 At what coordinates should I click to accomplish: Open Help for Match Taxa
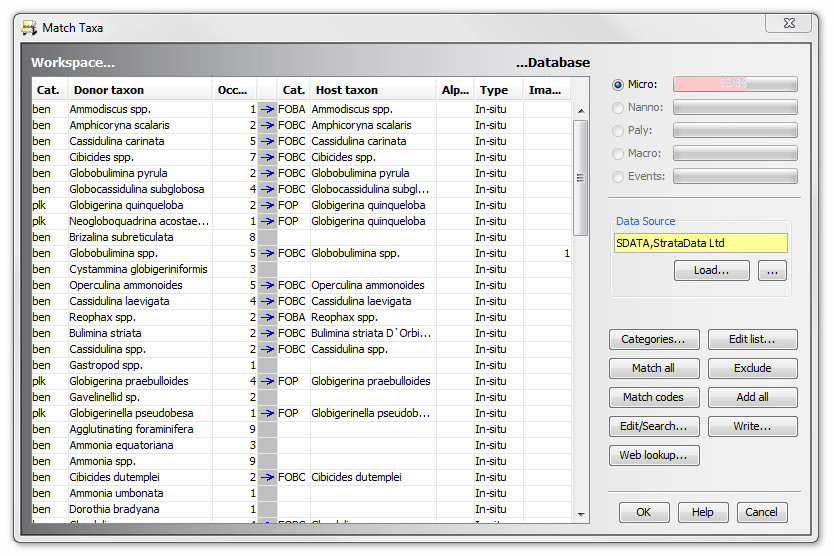tap(703, 512)
